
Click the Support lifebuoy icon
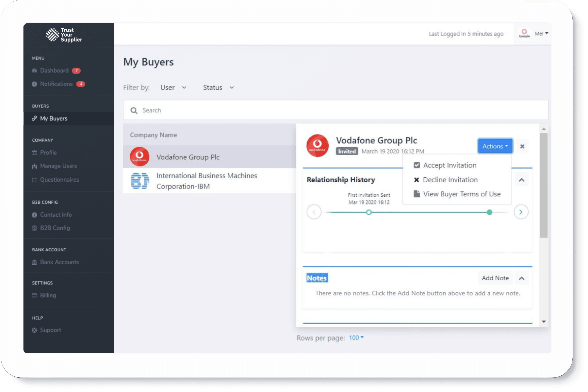pos(34,330)
